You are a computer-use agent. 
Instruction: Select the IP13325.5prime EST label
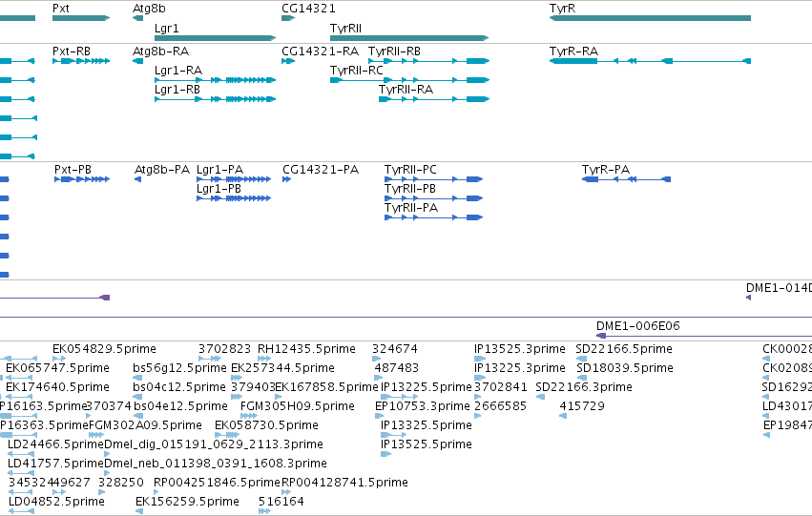coord(427,425)
